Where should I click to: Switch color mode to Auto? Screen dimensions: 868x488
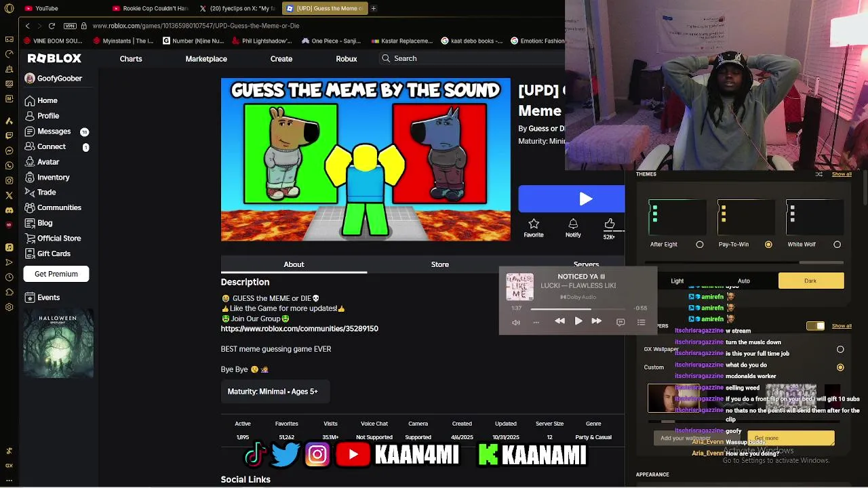pos(744,281)
